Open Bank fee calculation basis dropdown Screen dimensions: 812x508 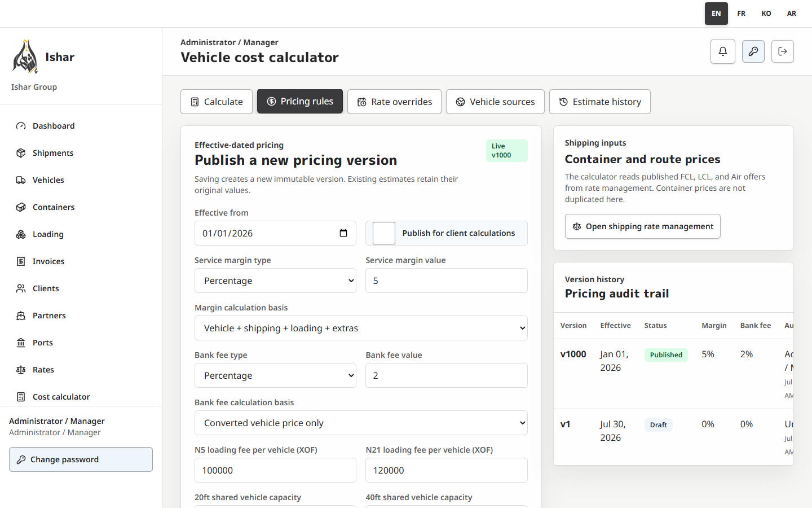coord(361,423)
